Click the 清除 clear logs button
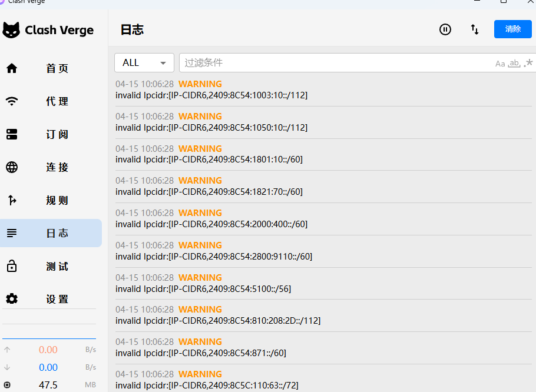Viewport: 536px width, 392px height. tap(512, 29)
